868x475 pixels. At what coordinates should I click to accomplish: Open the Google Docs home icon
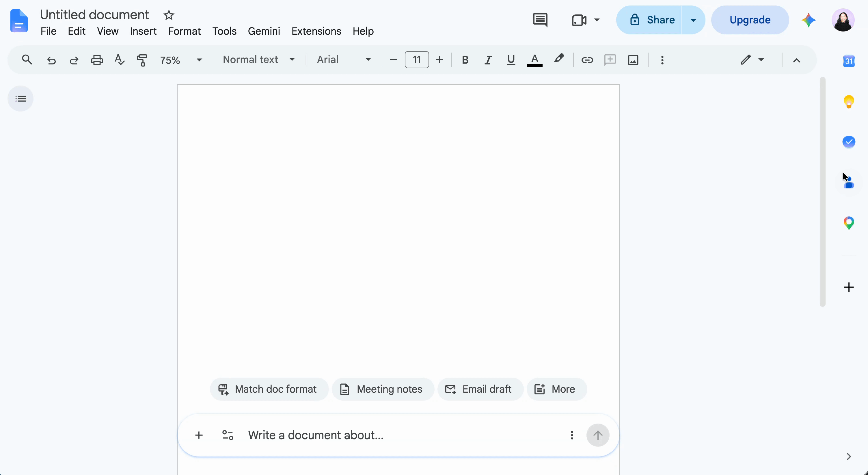point(19,21)
